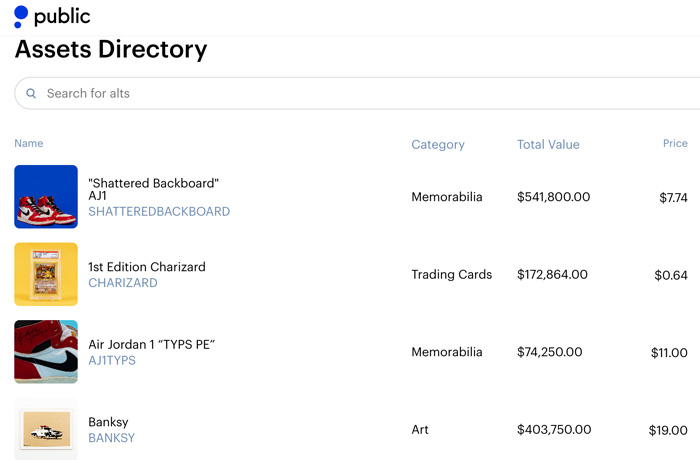Click the search magnifier icon
The image size is (700, 460).
coord(31,93)
